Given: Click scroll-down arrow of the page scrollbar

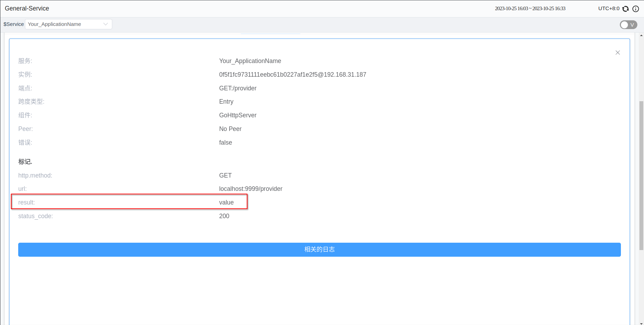Looking at the screenshot, I should pyautogui.click(x=641, y=323).
